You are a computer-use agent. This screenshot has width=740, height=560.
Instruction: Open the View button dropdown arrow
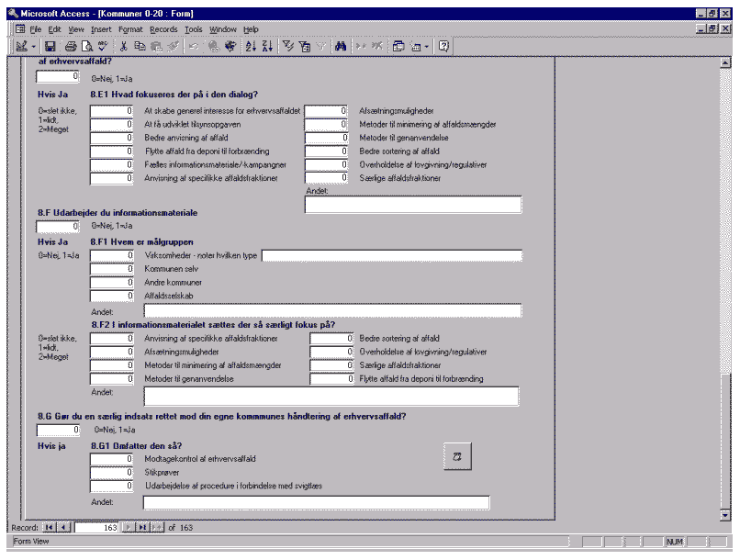[x=33, y=46]
